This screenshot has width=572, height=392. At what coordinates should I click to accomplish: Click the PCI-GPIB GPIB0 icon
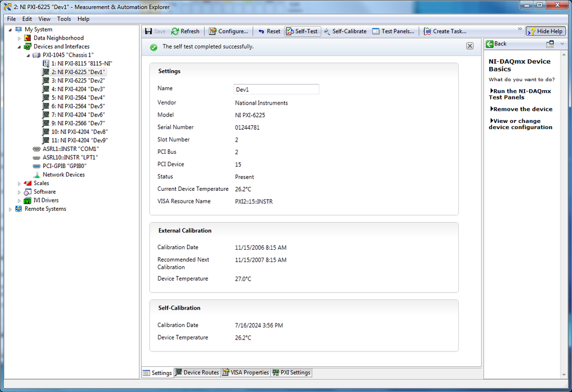37,166
